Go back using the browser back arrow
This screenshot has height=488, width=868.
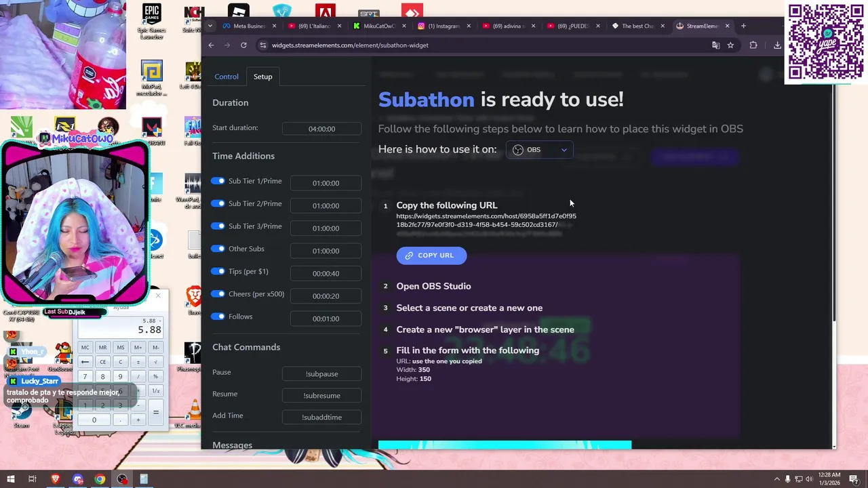pyautogui.click(x=211, y=45)
